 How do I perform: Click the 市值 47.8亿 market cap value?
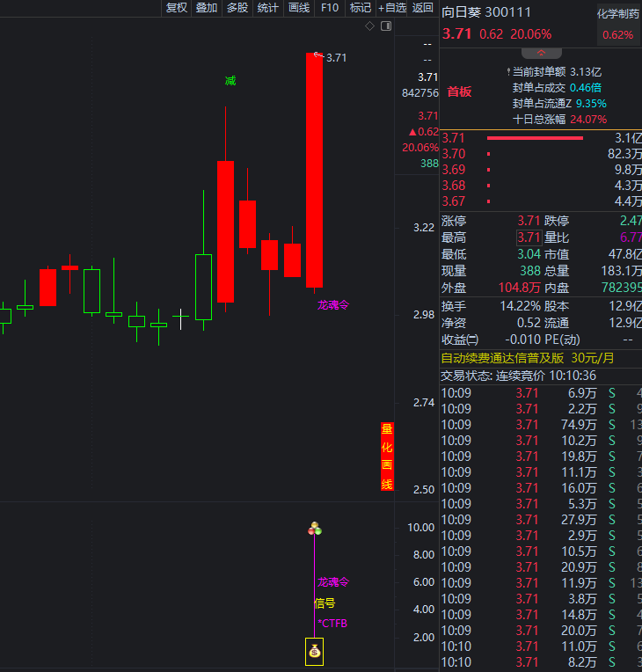[x=625, y=254]
